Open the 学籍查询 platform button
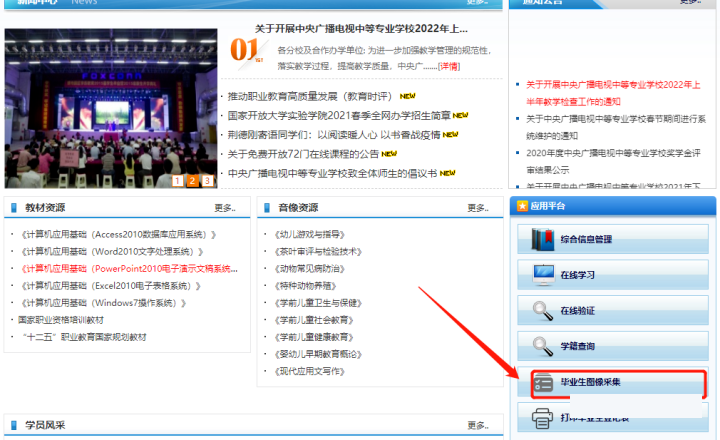Viewport: 720px width, 440px height. (x=613, y=346)
